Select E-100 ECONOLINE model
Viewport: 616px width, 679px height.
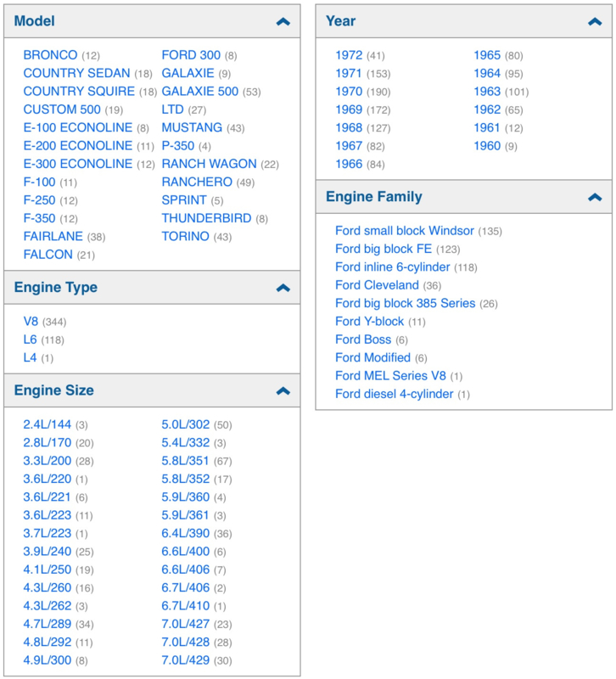pos(78,128)
